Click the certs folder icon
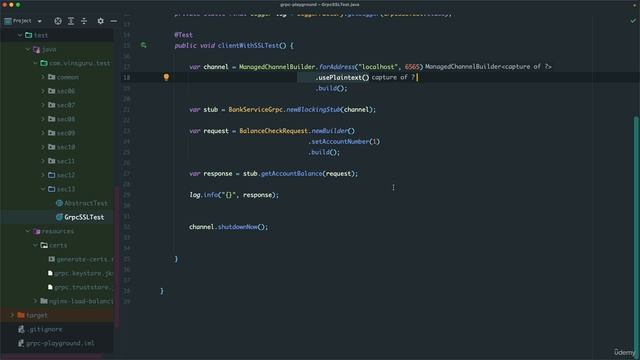640x360 pixels. pyautogui.click(x=44, y=245)
